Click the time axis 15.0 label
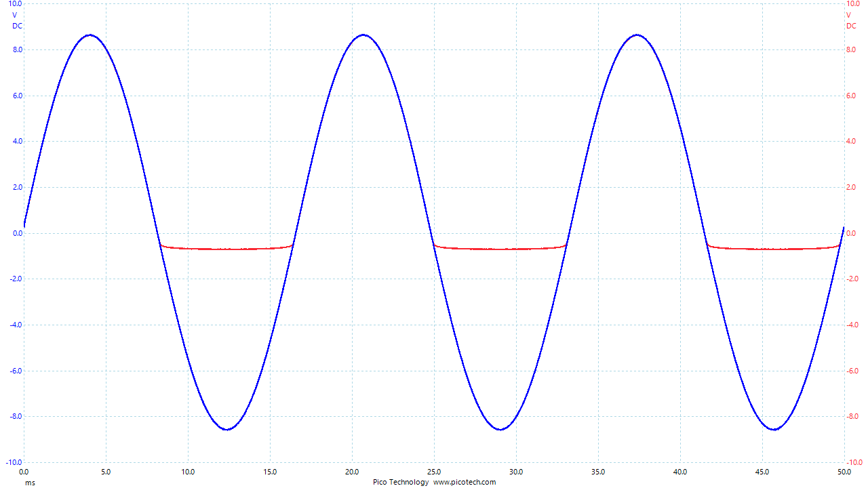The height and width of the screenshot is (488, 868). (x=270, y=472)
